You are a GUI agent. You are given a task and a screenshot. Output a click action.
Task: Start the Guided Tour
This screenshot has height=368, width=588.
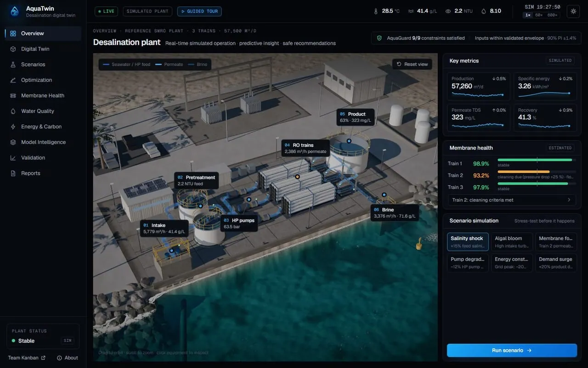click(199, 11)
